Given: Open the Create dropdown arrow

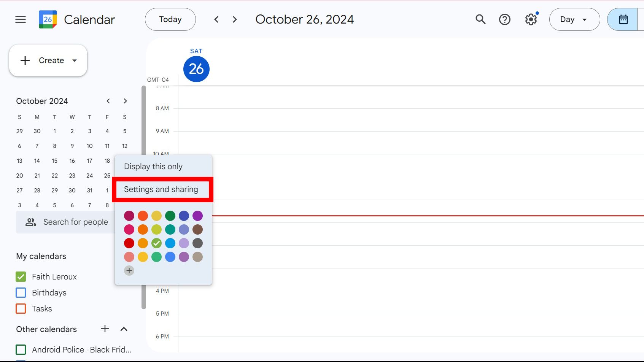Looking at the screenshot, I should [75, 60].
